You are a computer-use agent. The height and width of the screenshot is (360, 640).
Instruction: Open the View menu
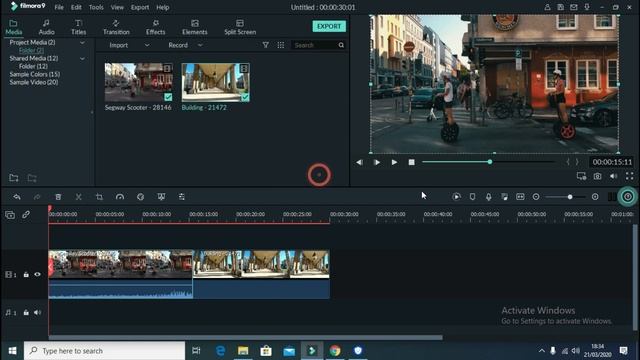(x=117, y=7)
